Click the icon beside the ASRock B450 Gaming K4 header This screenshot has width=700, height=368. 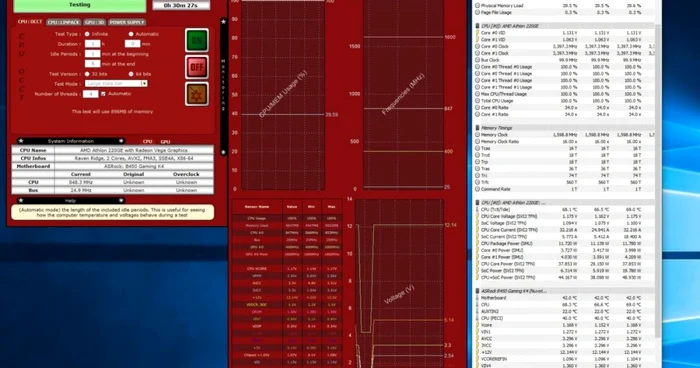coord(477,291)
